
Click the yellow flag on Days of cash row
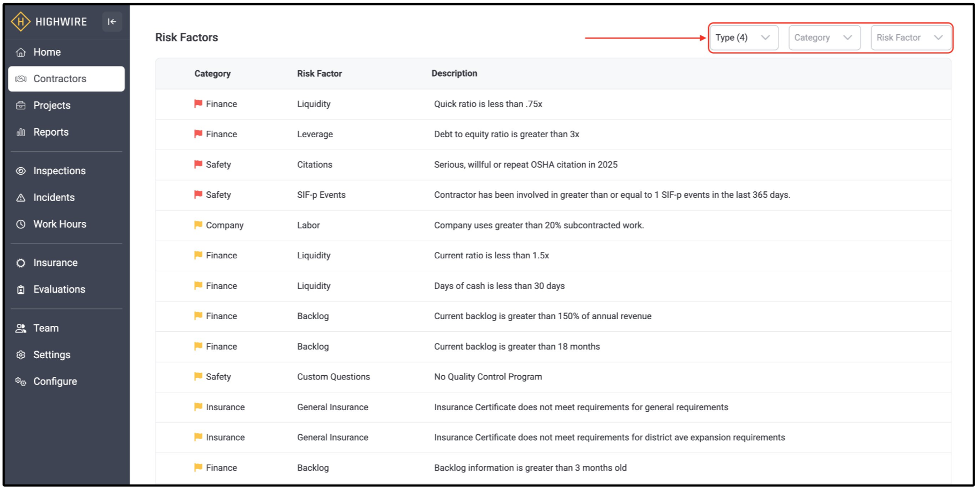pyautogui.click(x=198, y=286)
